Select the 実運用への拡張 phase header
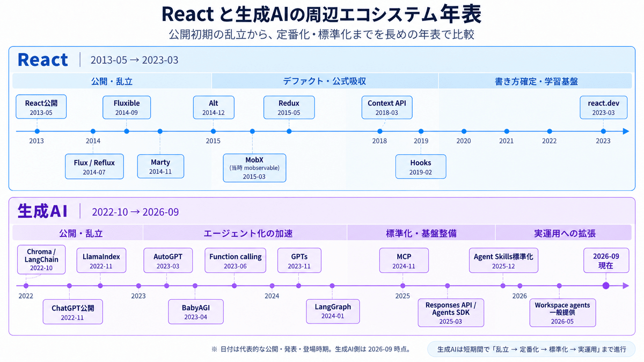This screenshot has width=644, height=362. 563,233
